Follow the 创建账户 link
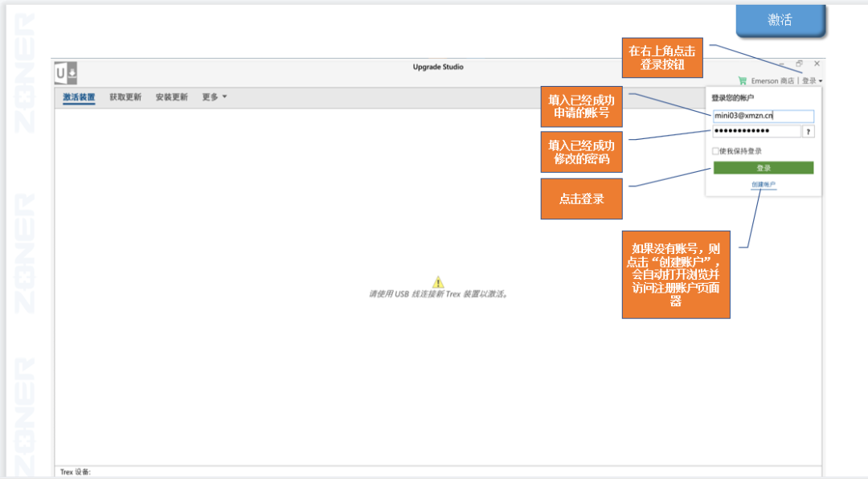 tap(764, 185)
